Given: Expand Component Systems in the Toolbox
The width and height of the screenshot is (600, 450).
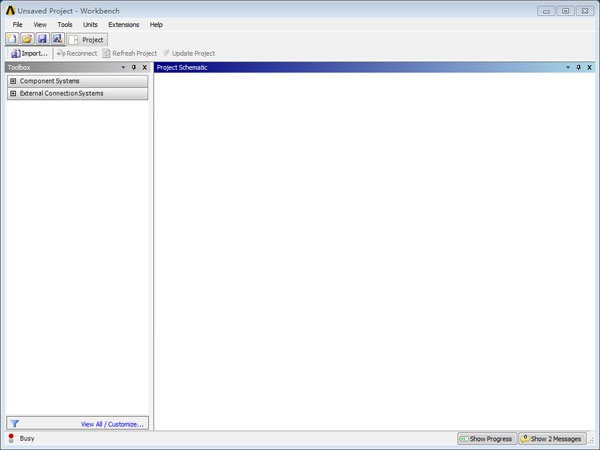Looking at the screenshot, I should click(x=13, y=81).
